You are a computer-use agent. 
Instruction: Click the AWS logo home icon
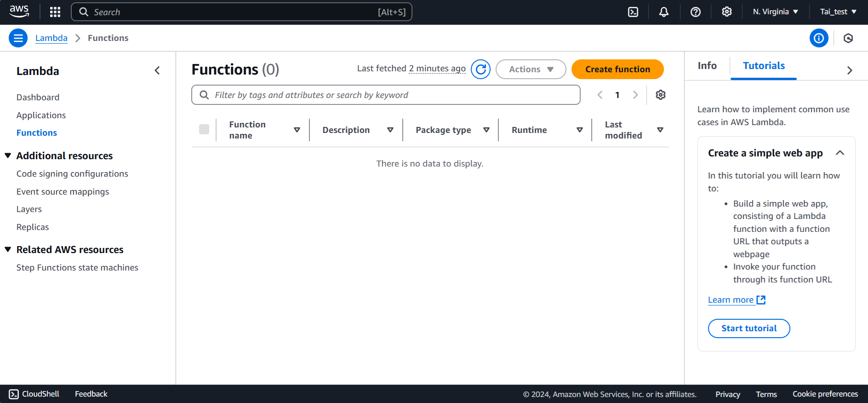click(x=19, y=12)
